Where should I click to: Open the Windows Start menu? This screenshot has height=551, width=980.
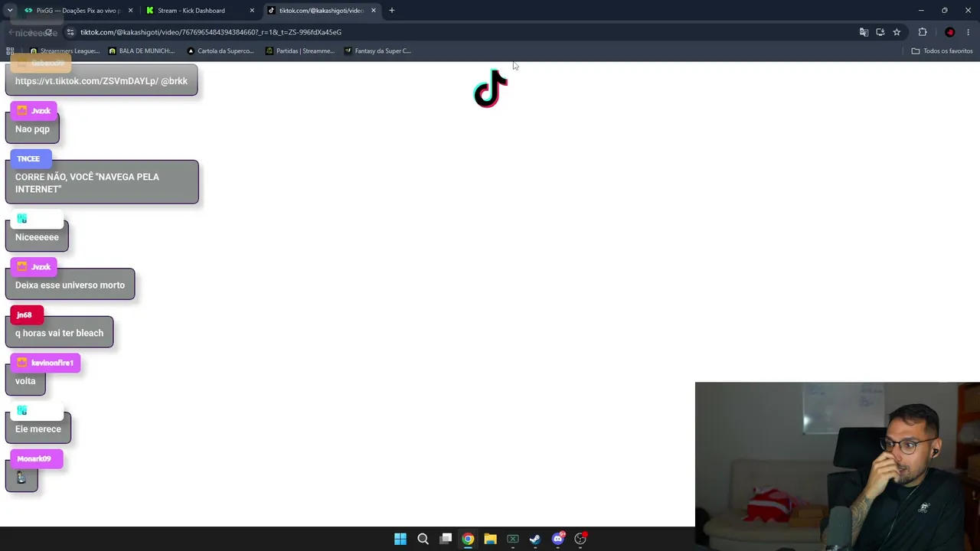tap(400, 539)
